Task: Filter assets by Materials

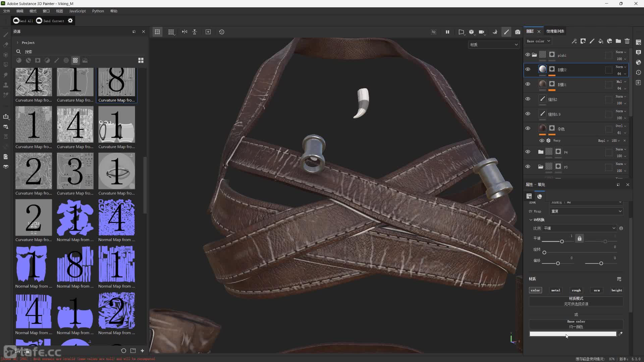Action: coord(19,60)
